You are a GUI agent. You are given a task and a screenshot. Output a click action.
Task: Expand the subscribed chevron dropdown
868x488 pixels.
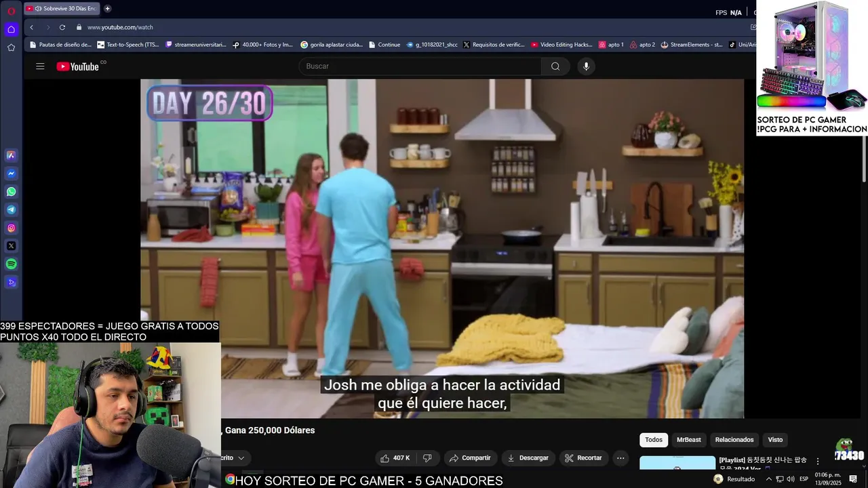click(241, 458)
